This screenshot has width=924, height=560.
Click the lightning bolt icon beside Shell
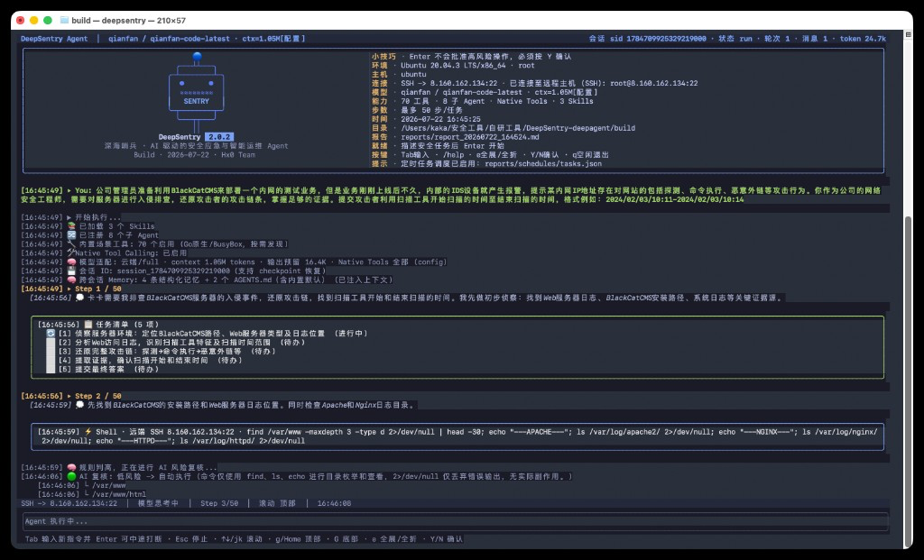(88, 432)
